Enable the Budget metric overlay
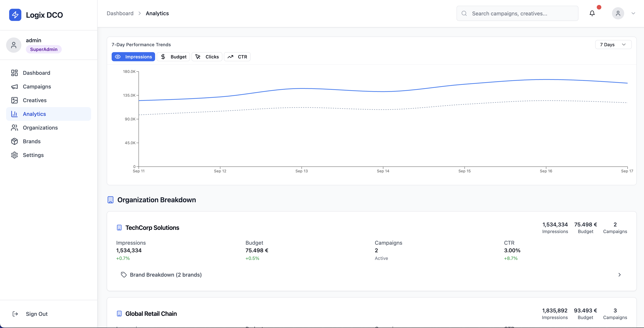644x328 pixels. pyautogui.click(x=173, y=57)
